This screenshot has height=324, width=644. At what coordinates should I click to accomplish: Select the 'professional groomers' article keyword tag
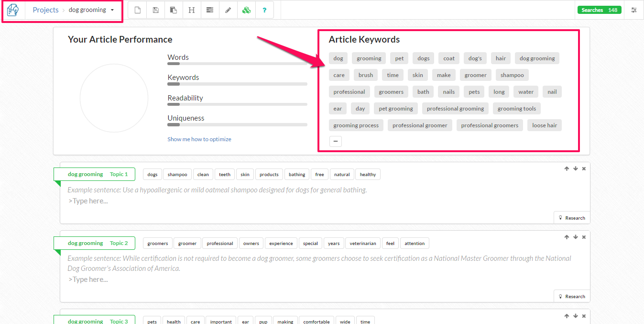(x=490, y=125)
